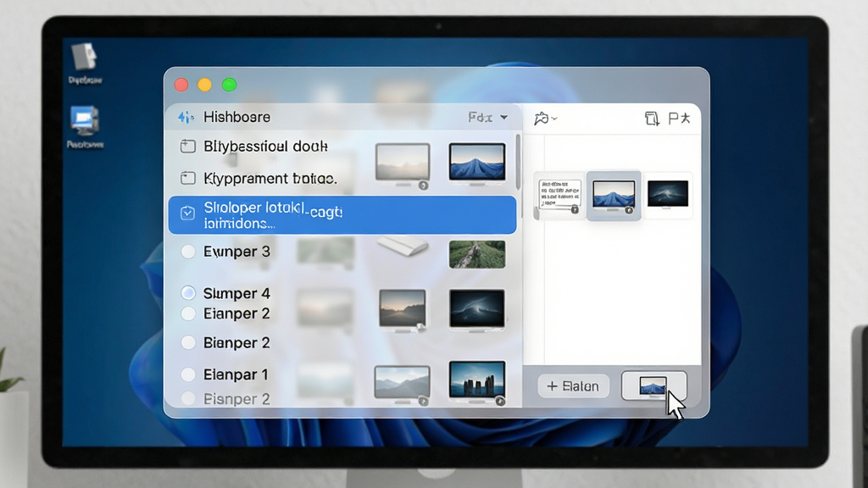Click the P star icon in right panel
Screen dimensions: 868x488
click(x=679, y=119)
